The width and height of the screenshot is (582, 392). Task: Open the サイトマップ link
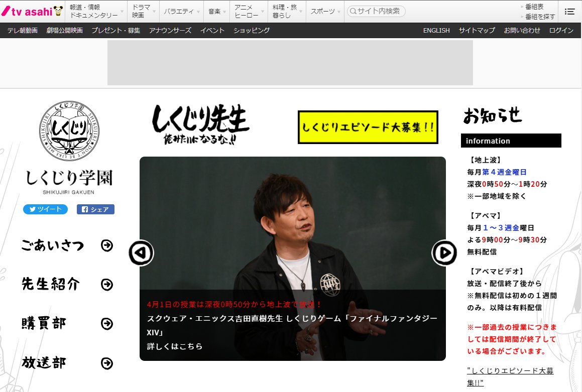point(477,31)
